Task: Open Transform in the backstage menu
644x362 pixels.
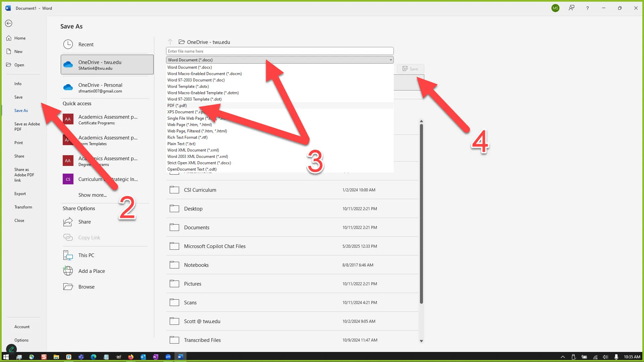Action: [23, 207]
